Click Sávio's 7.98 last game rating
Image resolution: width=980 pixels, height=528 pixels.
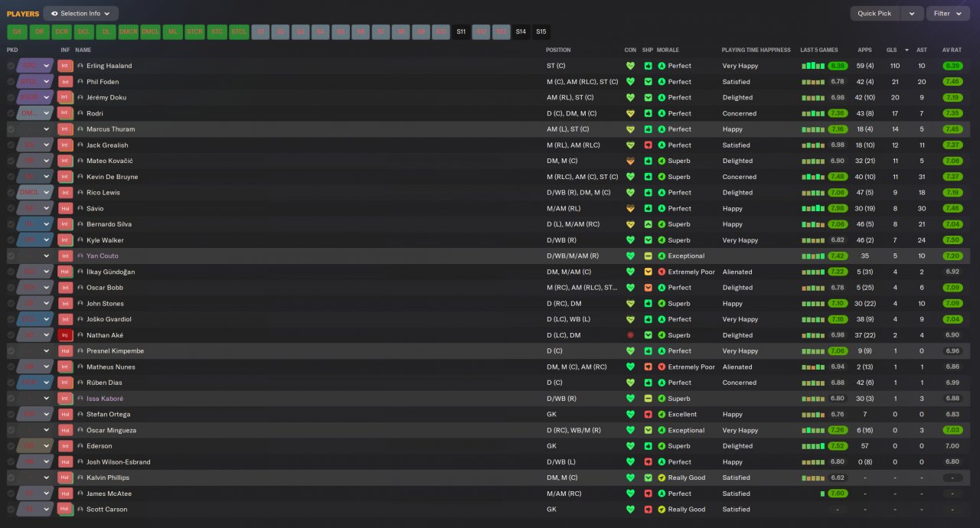coord(838,208)
